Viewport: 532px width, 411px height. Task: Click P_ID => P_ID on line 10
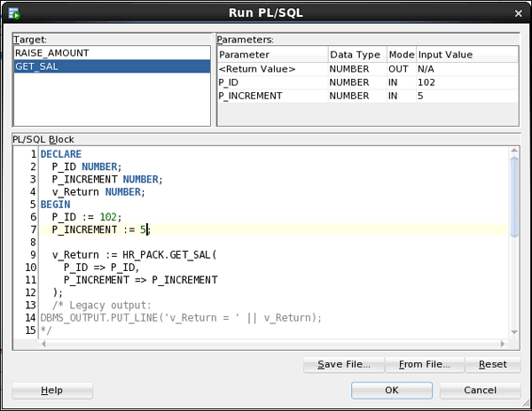[101, 268]
